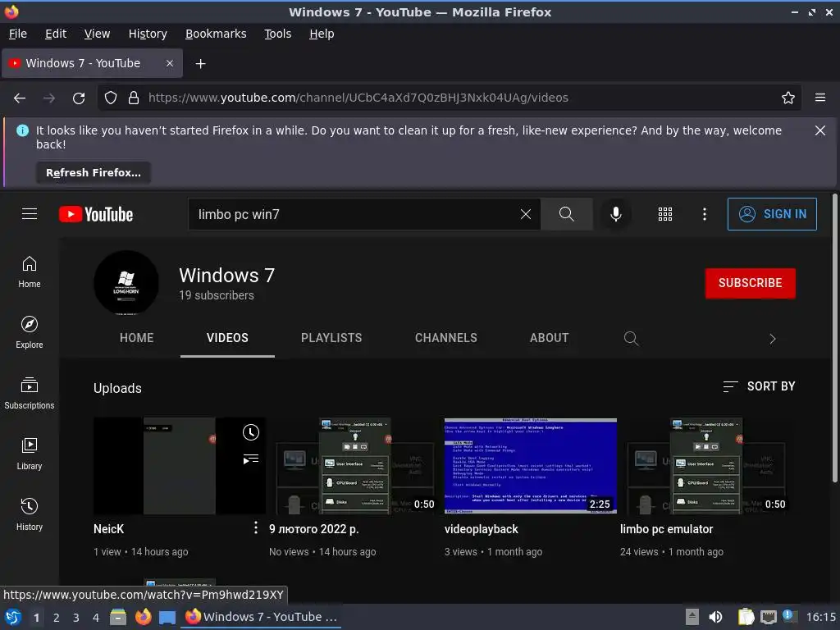Viewport: 840px width, 630px height.
Task: Open YouTube settings three-dot menu
Action: (705, 214)
